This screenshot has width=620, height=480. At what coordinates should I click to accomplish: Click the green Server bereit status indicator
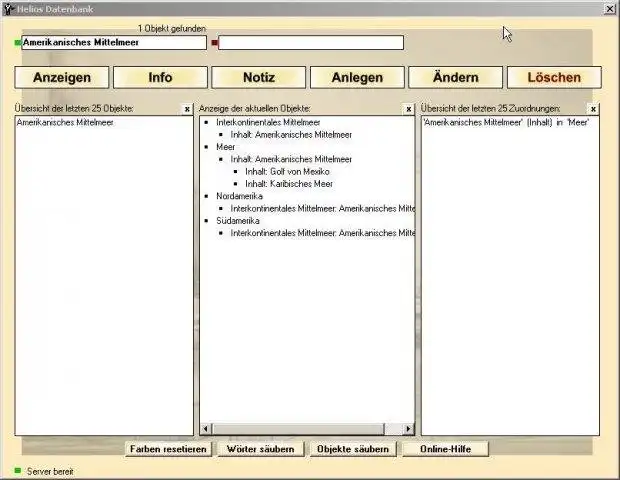[x=17, y=471]
